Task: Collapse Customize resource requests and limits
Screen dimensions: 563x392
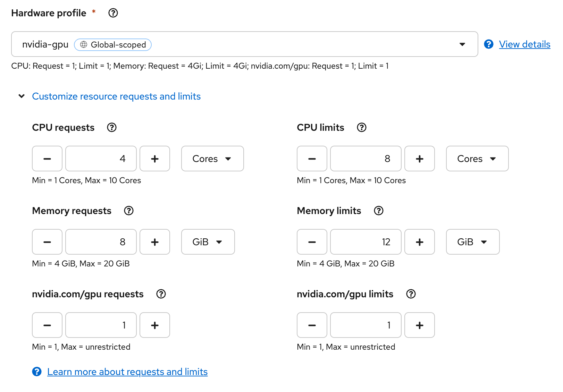Action: [x=116, y=96]
